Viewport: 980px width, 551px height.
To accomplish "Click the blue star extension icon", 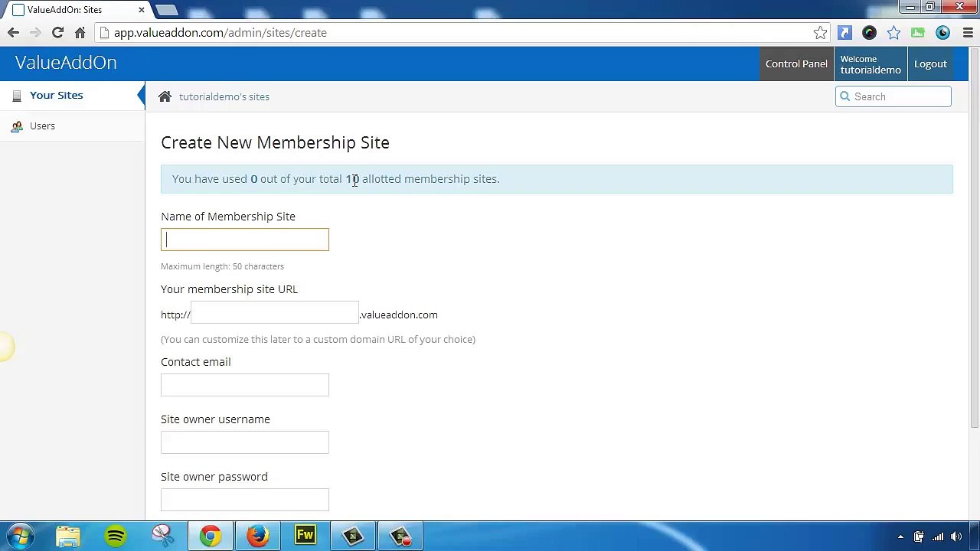I will point(893,33).
